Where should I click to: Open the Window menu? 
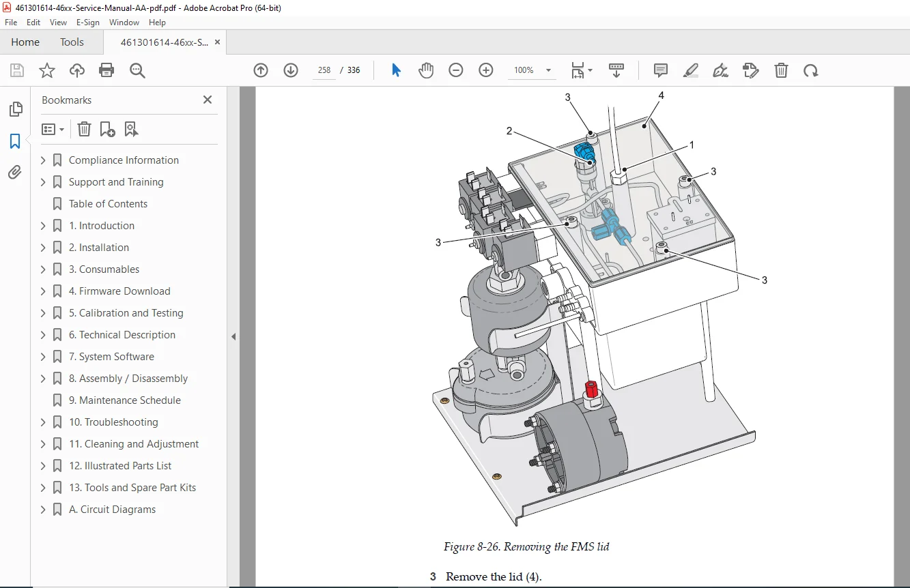point(124,23)
